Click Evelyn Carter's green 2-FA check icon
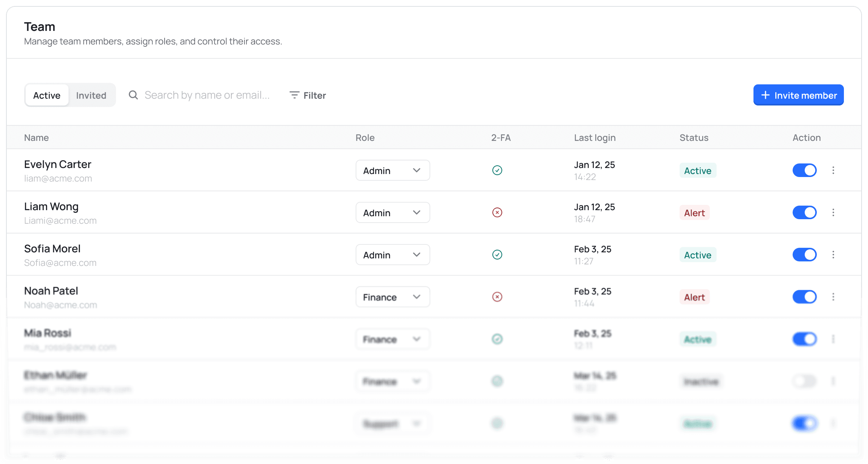This screenshot has width=868, height=464. pos(497,170)
